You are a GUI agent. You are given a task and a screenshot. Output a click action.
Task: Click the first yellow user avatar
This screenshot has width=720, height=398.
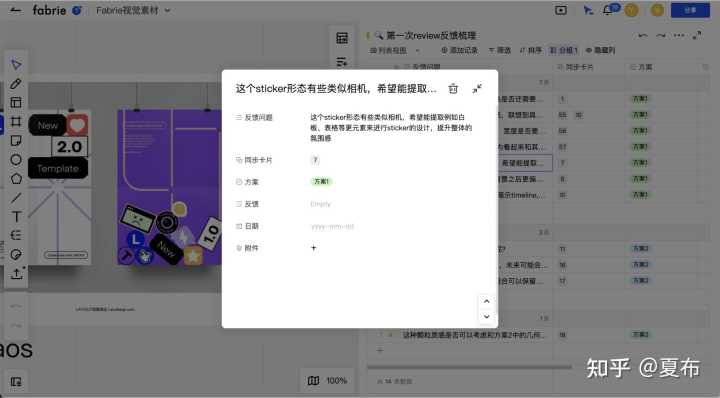pyautogui.click(x=631, y=10)
